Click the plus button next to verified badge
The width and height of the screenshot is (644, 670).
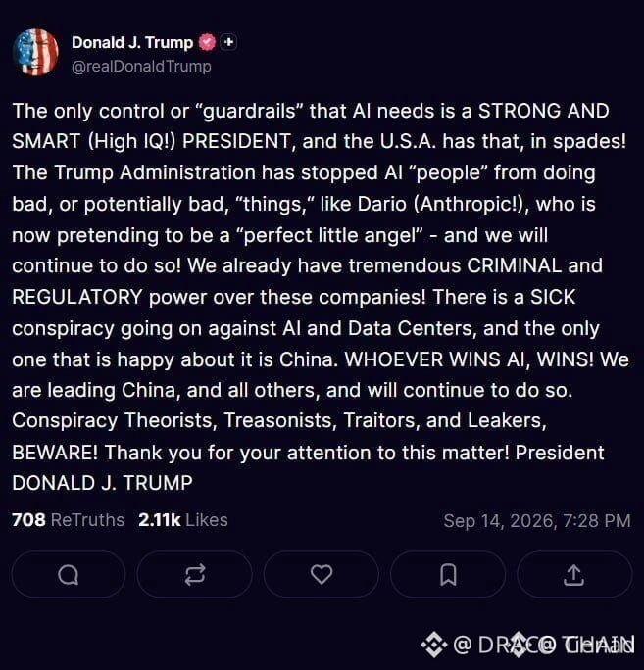(x=228, y=42)
